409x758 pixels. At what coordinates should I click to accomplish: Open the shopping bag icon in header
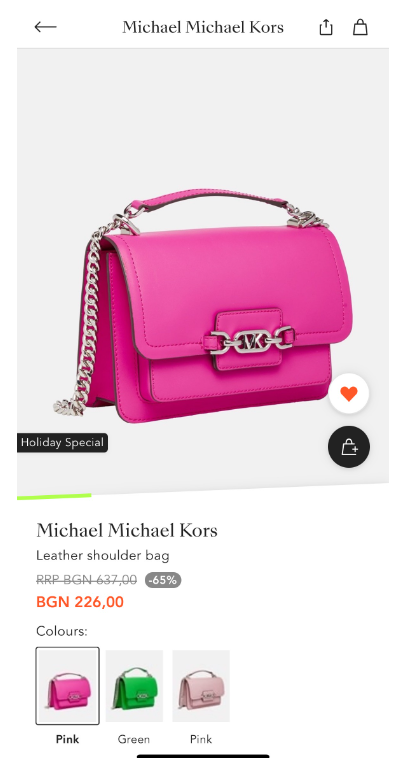tap(360, 27)
